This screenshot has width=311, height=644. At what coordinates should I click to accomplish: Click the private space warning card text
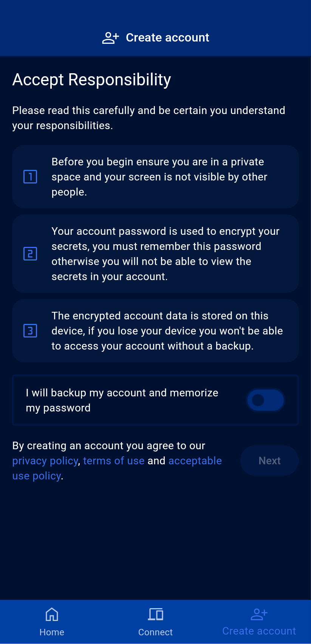coord(159,177)
